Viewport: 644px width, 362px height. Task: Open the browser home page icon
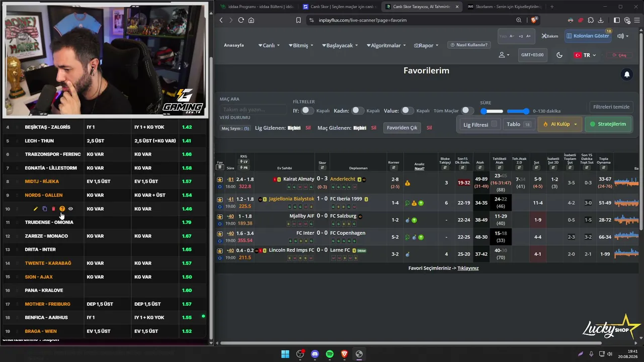(x=251, y=20)
